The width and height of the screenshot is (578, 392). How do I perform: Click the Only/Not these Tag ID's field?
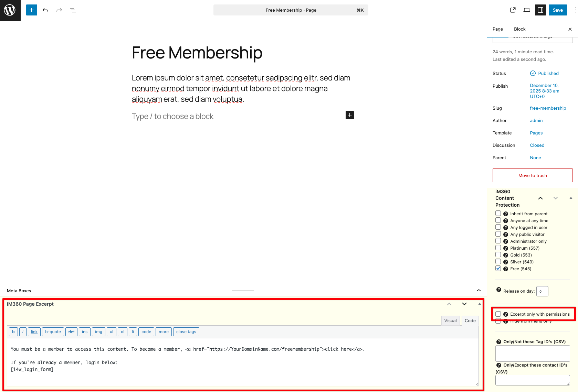pyautogui.click(x=532, y=353)
